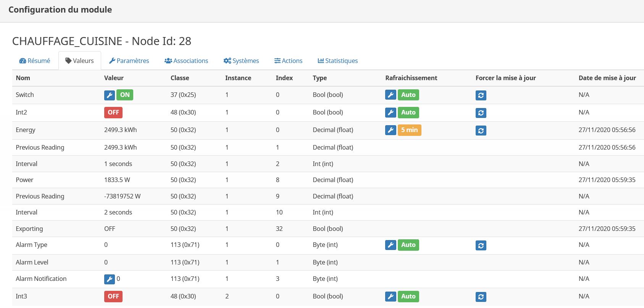Click the wrench icon beside Switch ON value
This screenshot has height=308, width=644.
point(109,95)
